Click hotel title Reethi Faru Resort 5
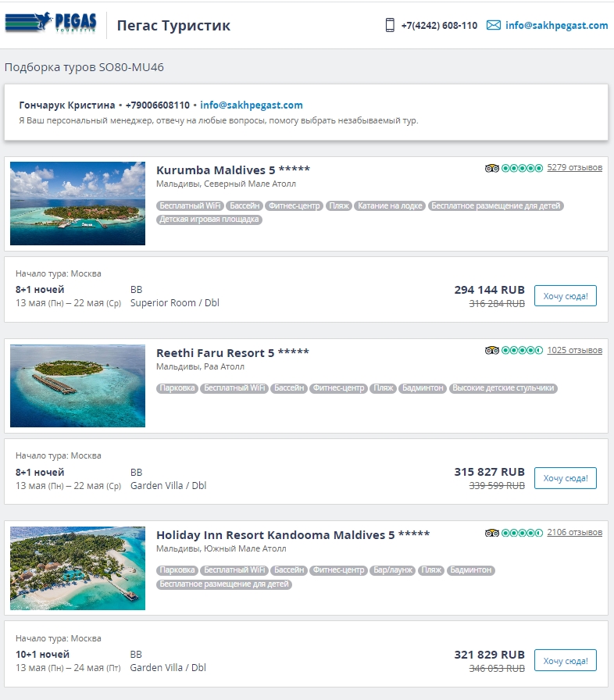The width and height of the screenshot is (614, 700). [x=233, y=352]
